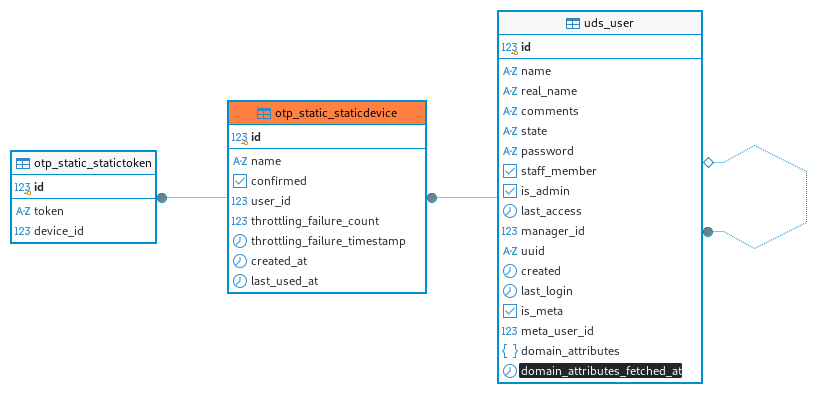Viewport: 817px width, 394px height.
Task: Select the created column in uds_user
Action: [x=541, y=271]
